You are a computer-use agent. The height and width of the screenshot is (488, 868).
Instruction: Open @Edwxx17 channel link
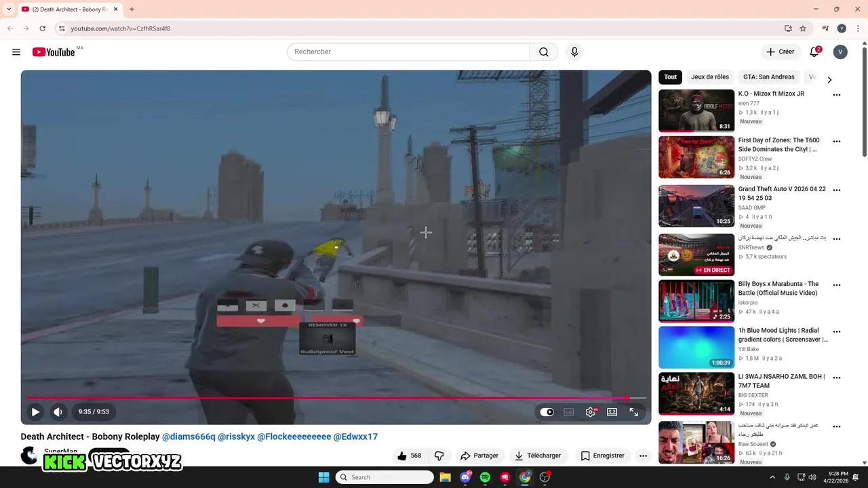tap(355, 437)
